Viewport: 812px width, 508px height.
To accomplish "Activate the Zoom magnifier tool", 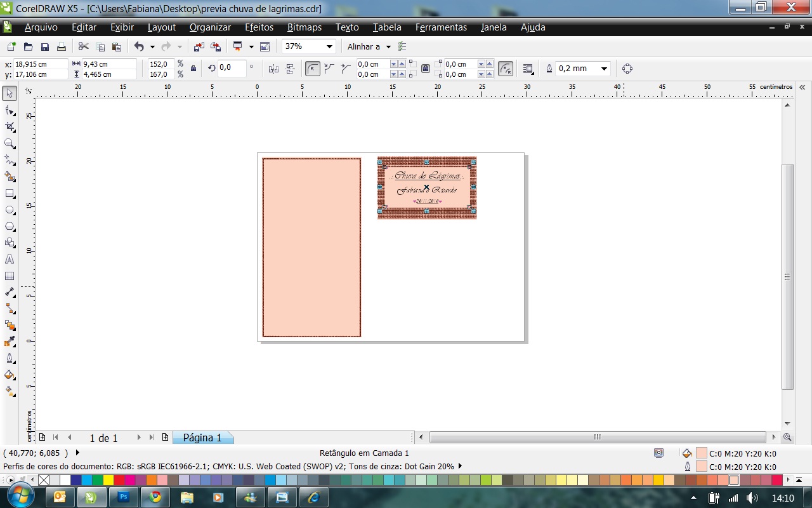I will click(x=10, y=144).
